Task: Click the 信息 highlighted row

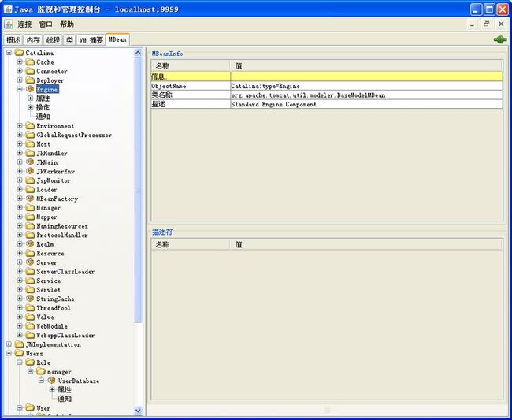Action: click(327, 76)
